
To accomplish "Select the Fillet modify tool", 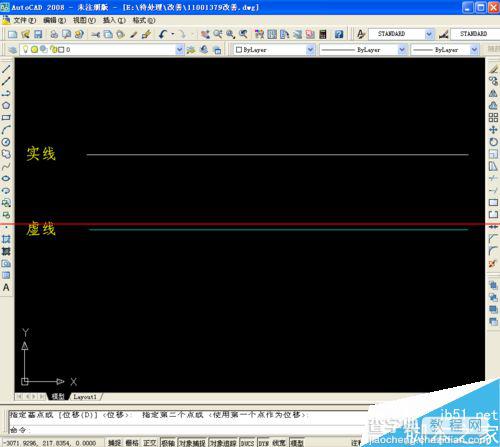I will tap(493, 251).
